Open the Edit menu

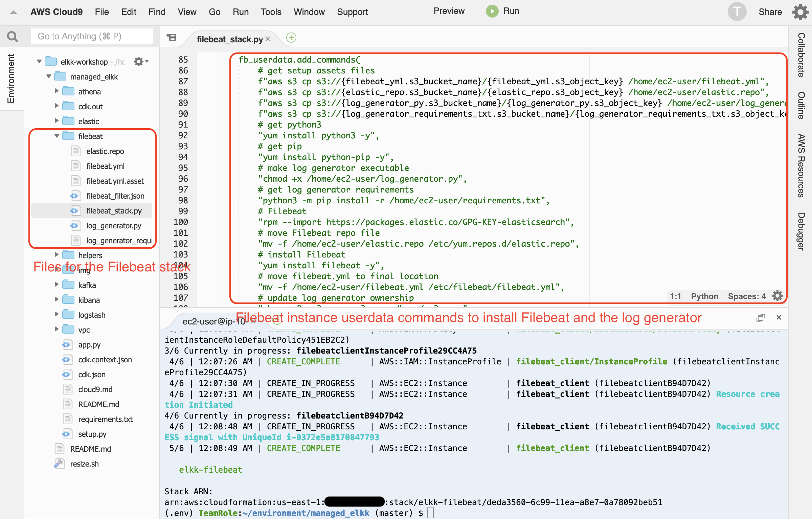(x=129, y=12)
